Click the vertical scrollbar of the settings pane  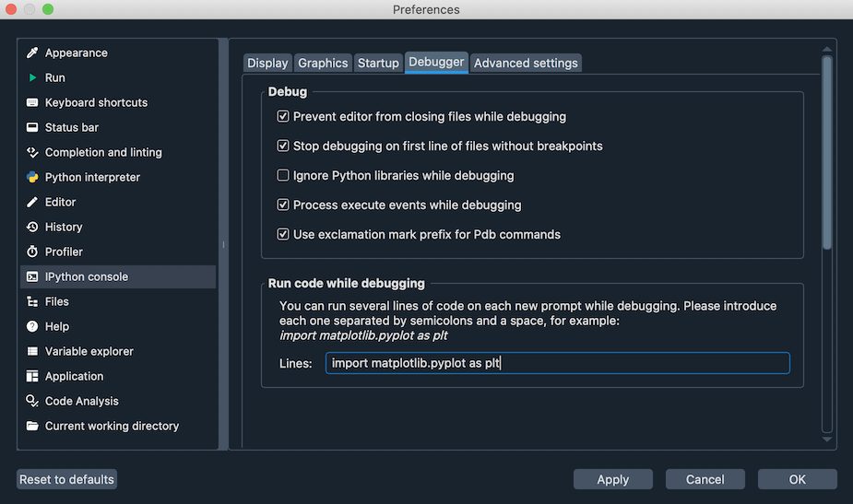click(x=827, y=152)
